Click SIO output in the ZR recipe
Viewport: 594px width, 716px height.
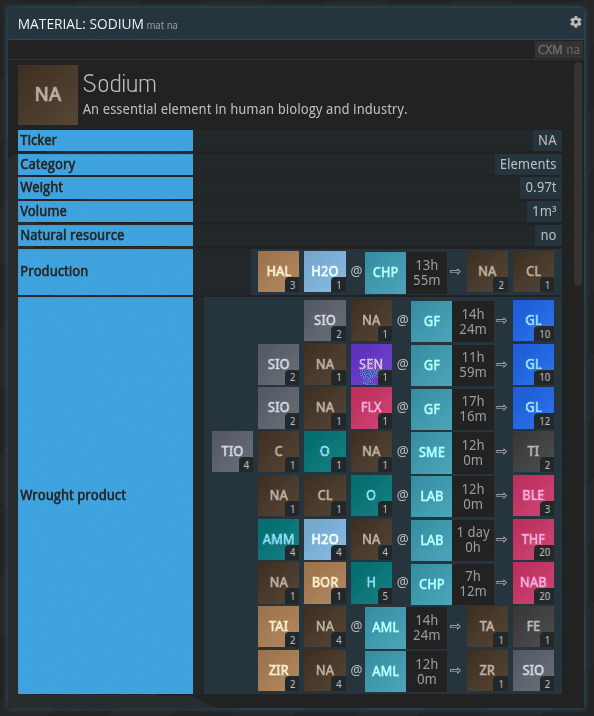(533, 670)
